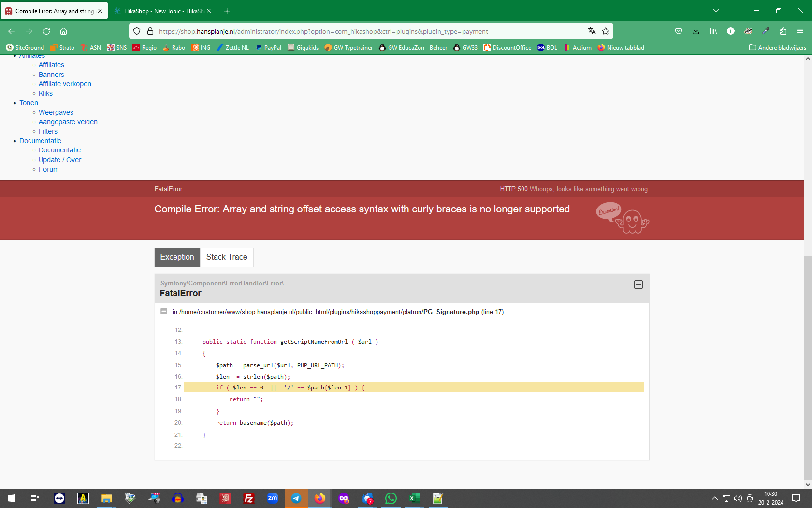Open File Explorer from the taskbar
Screen dimensions: 812x508
tap(106, 498)
